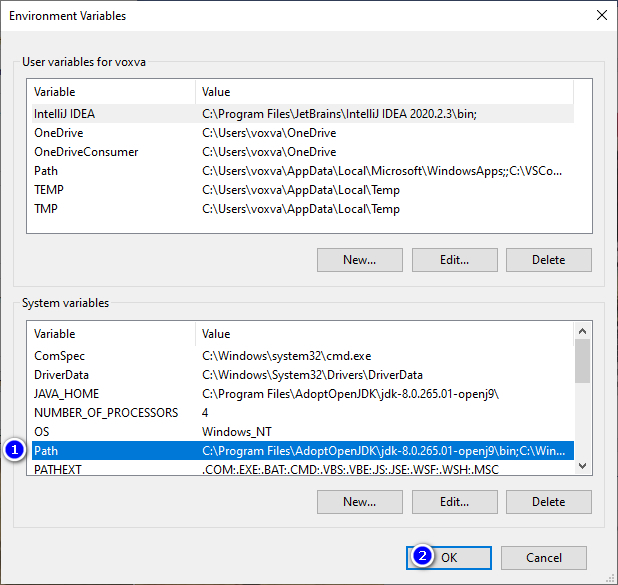Create a New system variable
This screenshot has height=585, width=618.
[x=359, y=502]
